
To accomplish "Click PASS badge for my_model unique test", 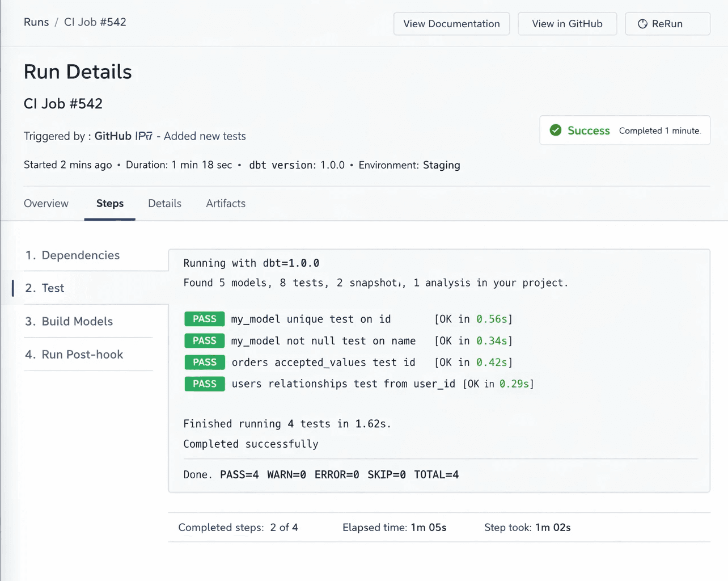I will pos(205,319).
